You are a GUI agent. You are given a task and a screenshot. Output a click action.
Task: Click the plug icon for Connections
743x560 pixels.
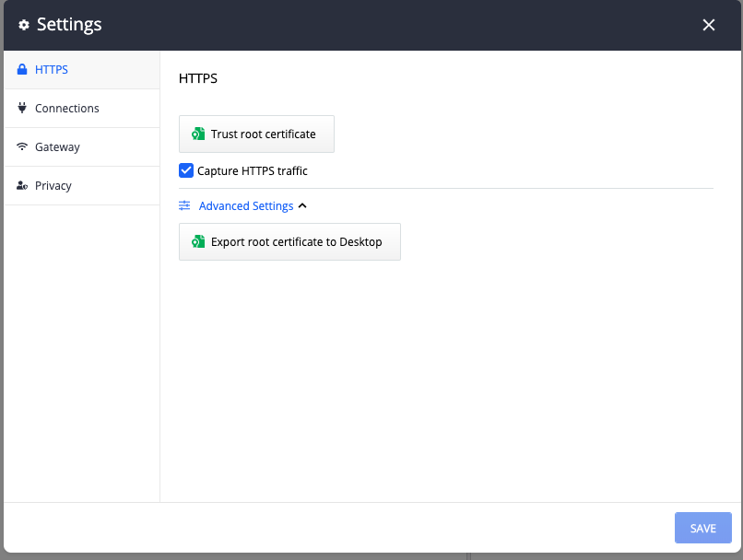pos(22,109)
